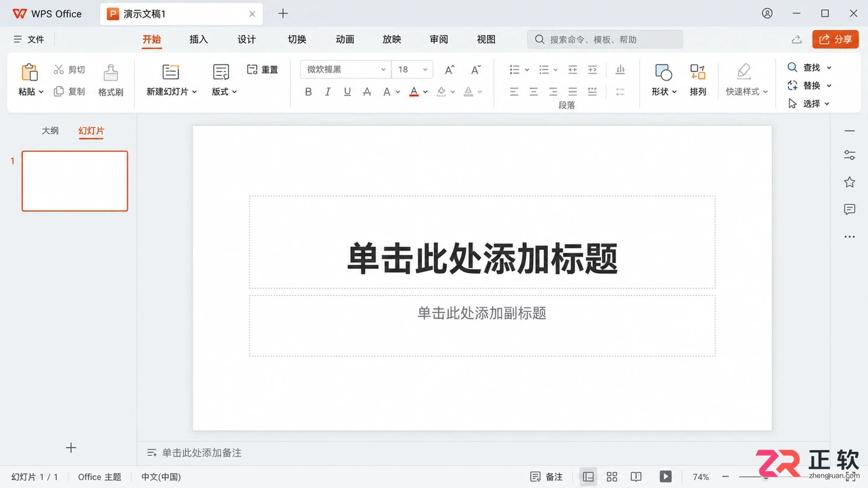The image size is (868, 488).
Task: Reset the slide with 重置
Action: (x=263, y=69)
